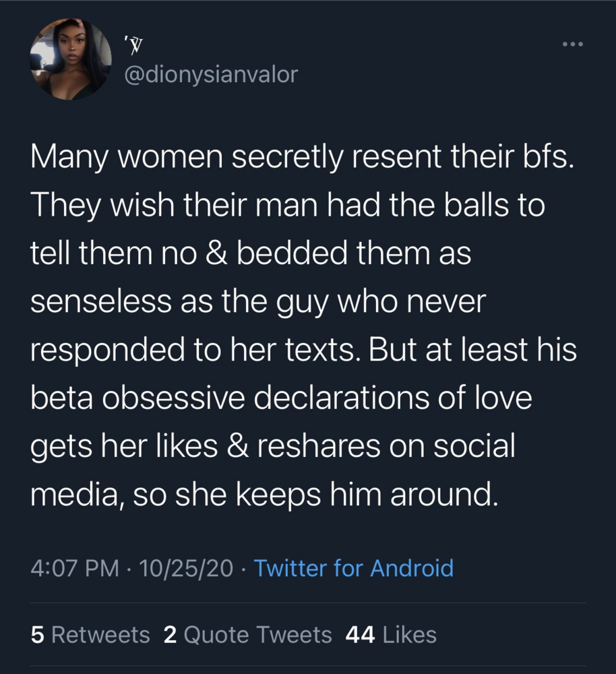View the profile avatar photo
This screenshot has height=674, width=616.
(x=71, y=59)
